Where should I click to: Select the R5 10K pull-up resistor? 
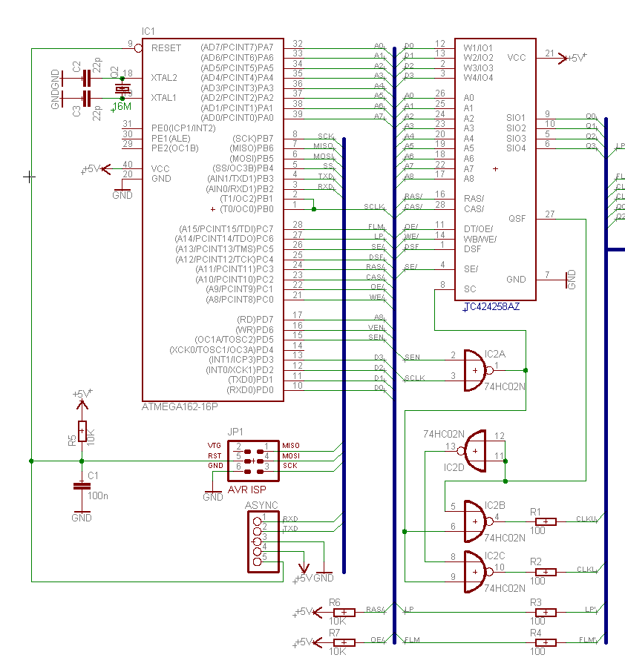(x=82, y=431)
